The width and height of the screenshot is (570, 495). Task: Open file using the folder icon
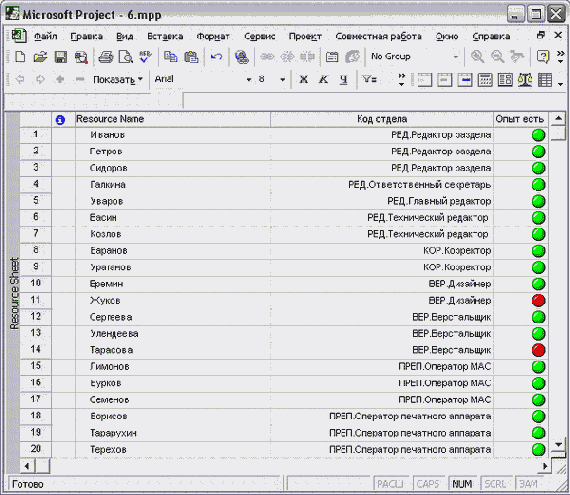pos(40,57)
